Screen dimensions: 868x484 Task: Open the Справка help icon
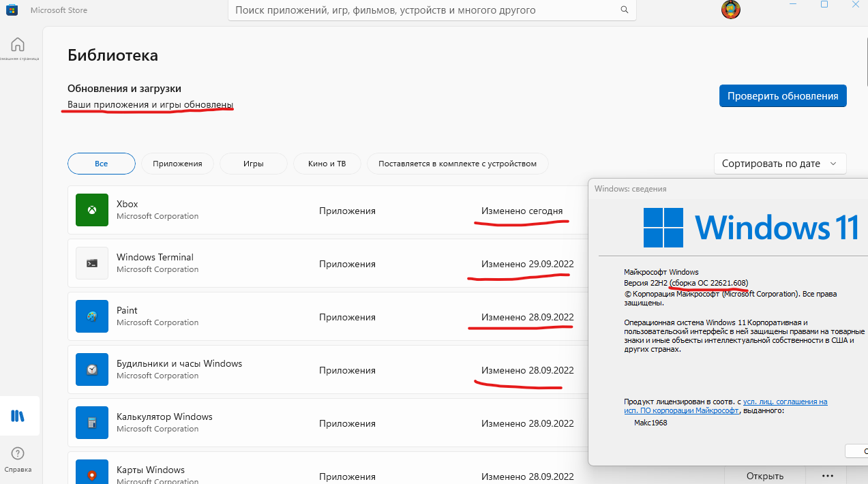pos(18,454)
